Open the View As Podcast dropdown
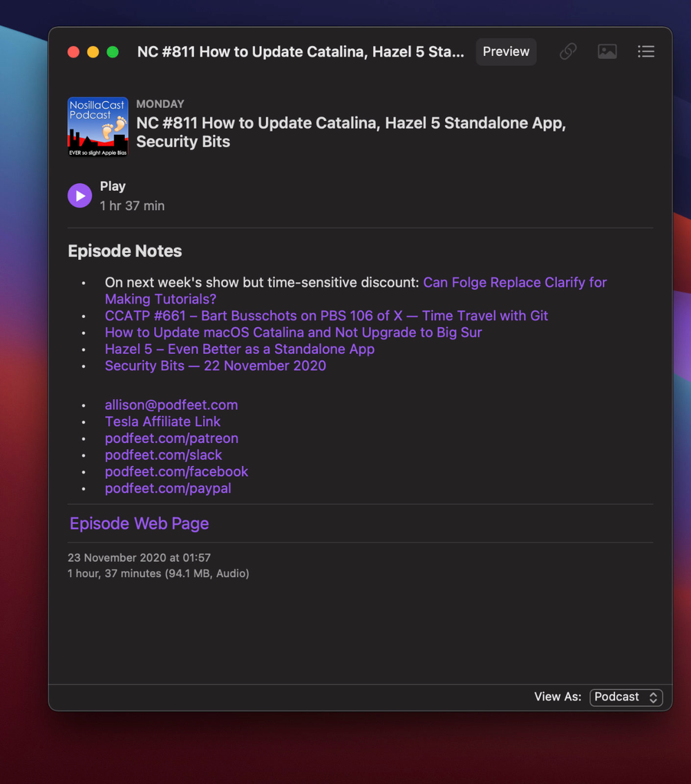This screenshot has height=784, width=691. click(x=626, y=697)
